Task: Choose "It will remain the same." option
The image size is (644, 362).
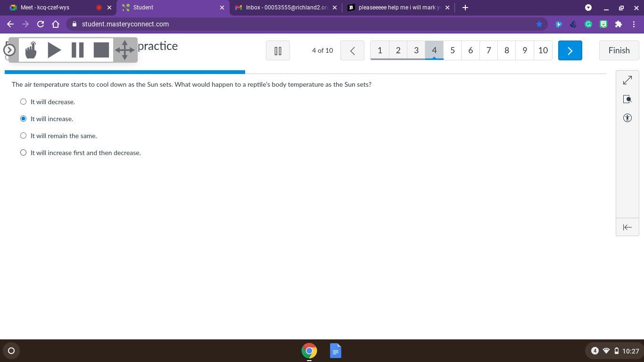Action: click(23, 136)
